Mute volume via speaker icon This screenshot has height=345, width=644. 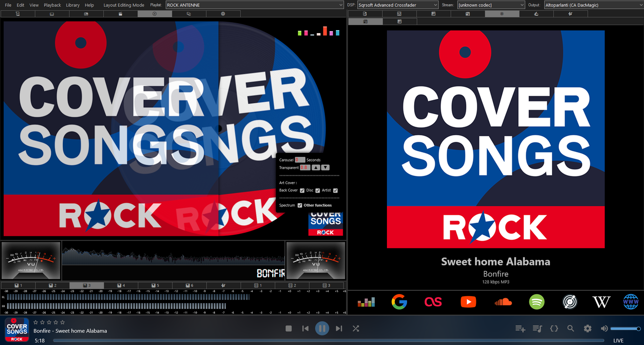coord(604,328)
